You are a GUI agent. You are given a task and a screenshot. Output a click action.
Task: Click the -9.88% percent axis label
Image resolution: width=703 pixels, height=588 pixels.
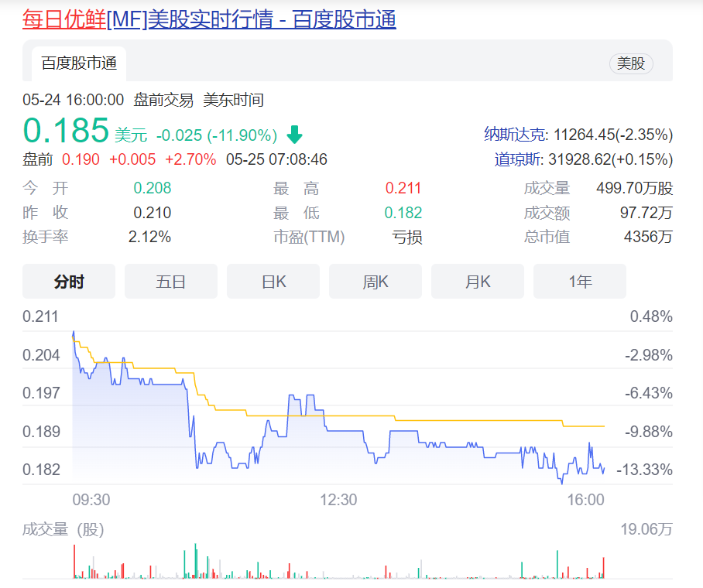point(649,432)
